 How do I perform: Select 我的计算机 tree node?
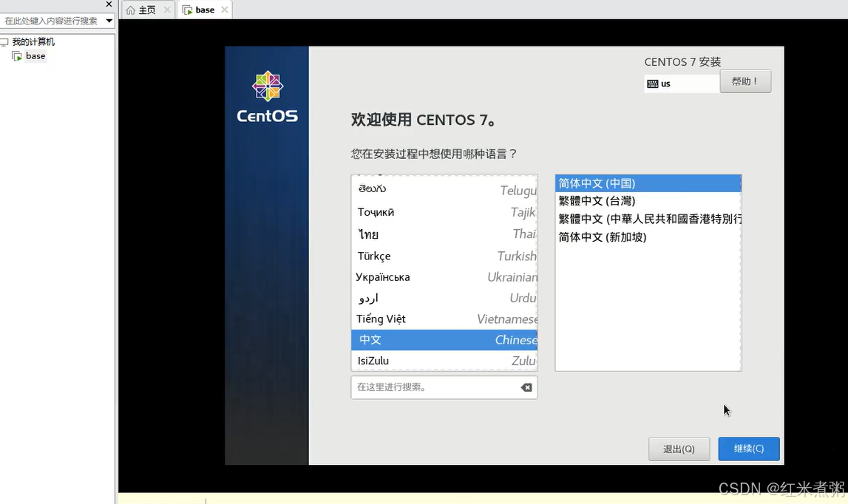coord(33,41)
